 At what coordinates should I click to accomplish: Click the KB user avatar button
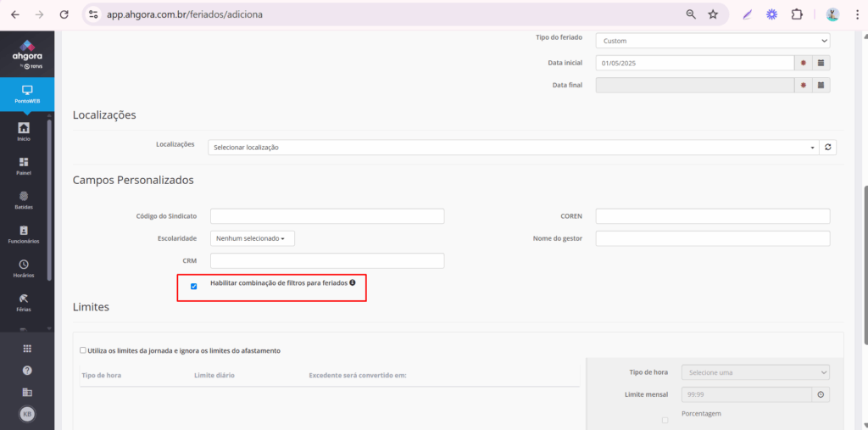pos(27,413)
